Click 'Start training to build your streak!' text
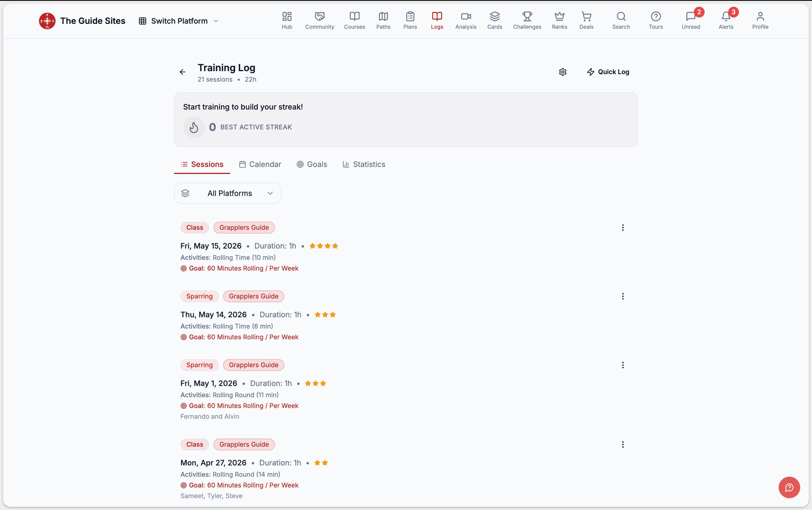The height and width of the screenshot is (510, 812). tap(243, 107)
